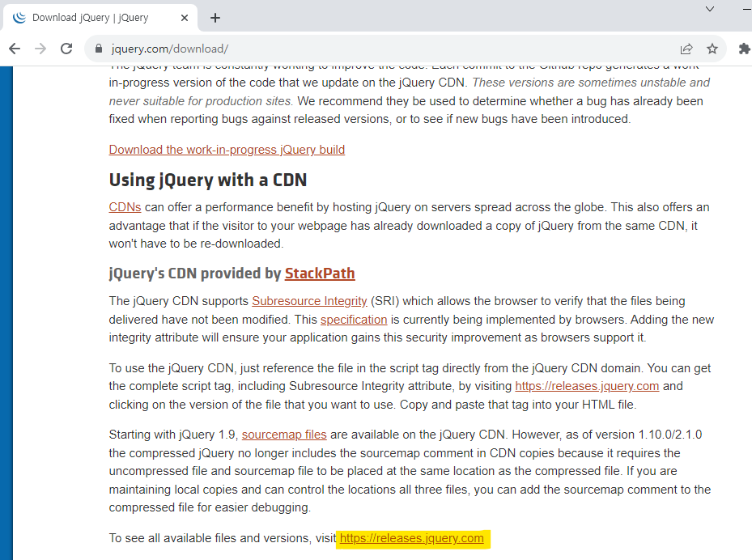The height and width of the screenshot is (560, 752).
Task: Reload the page with refresh icon
Action: point(66,49)
